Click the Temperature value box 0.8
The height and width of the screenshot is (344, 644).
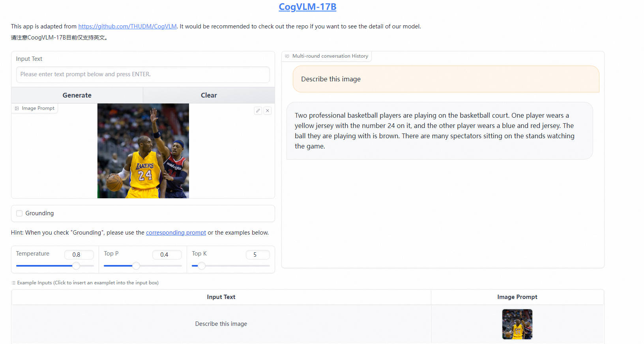pyautogui.click(x=79, y=255)
